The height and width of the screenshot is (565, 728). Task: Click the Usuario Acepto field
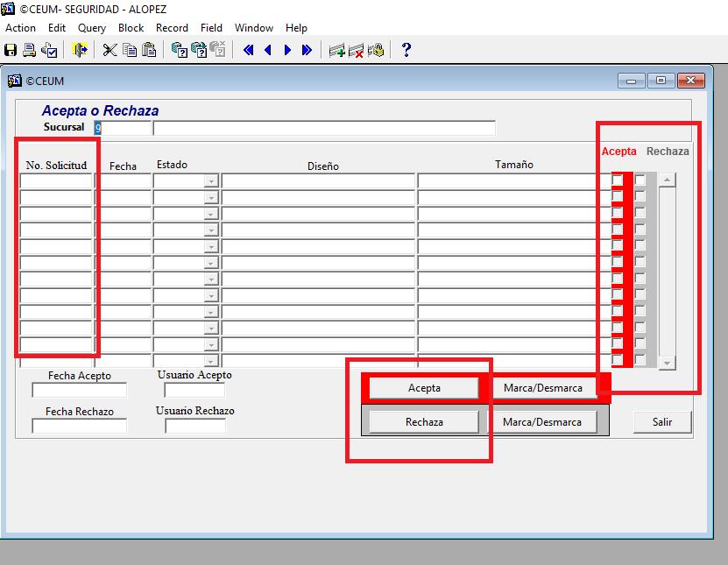(194, 390)
